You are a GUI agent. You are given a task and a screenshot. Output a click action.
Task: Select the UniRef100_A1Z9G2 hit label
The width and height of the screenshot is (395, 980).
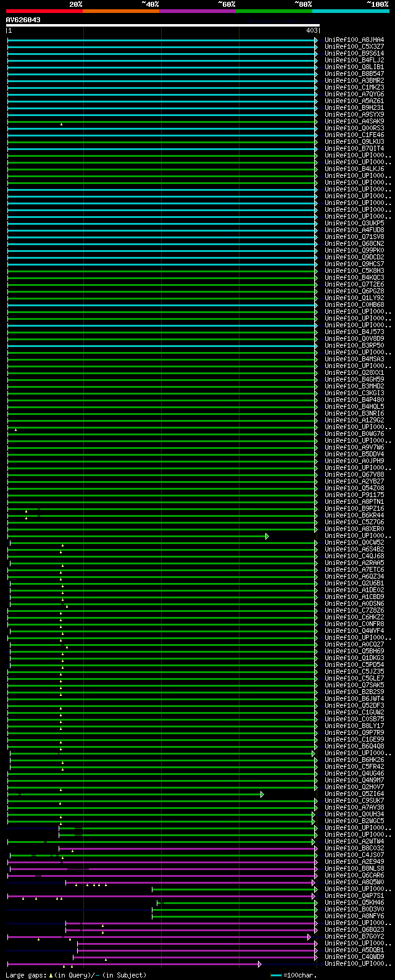(x=354, y=421)
